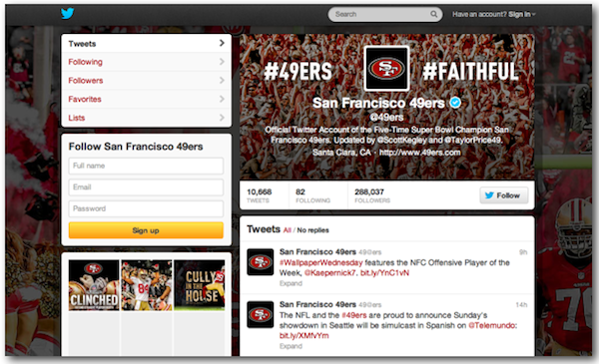
Task: View the 10,668 tweets count
Action: coord(259,195)
